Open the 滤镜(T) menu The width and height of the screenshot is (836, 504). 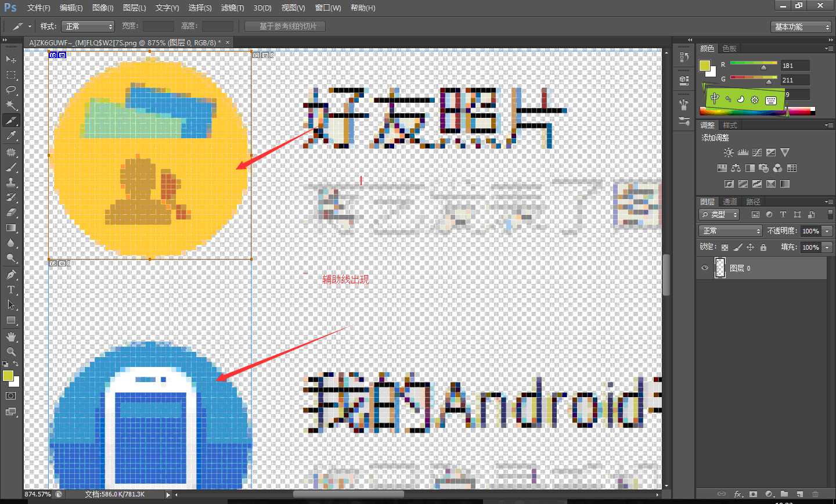click(x=232, y=8)
